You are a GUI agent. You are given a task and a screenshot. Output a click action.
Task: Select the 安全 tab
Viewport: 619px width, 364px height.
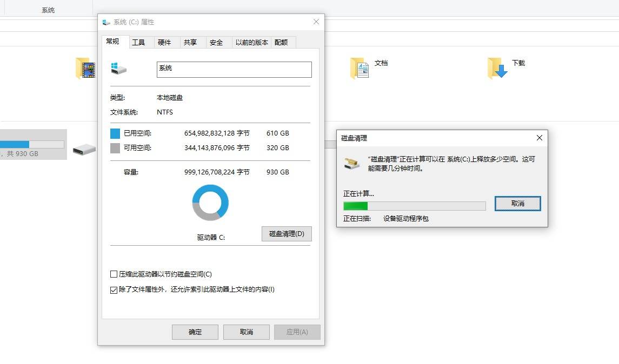click(216, 42)
